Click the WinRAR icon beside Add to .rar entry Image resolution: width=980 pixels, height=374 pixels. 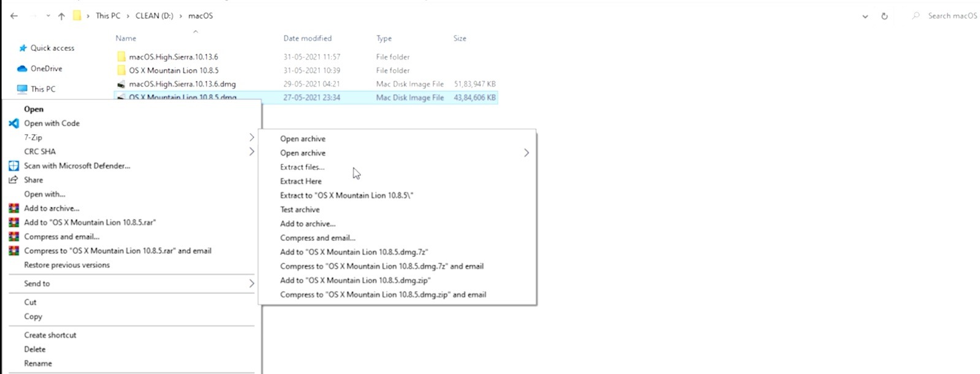coord(13,222)
